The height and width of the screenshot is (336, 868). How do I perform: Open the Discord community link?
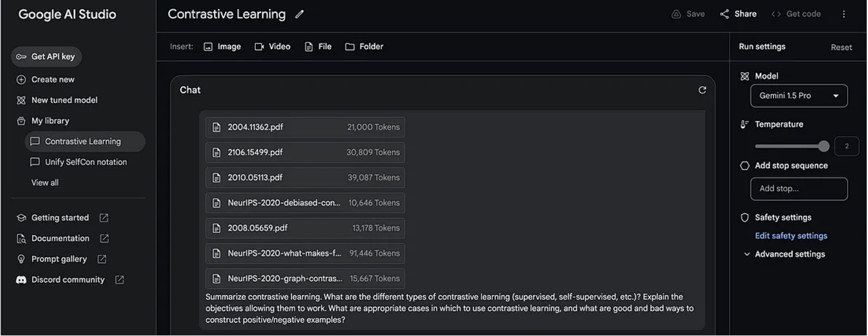point(67,280)
